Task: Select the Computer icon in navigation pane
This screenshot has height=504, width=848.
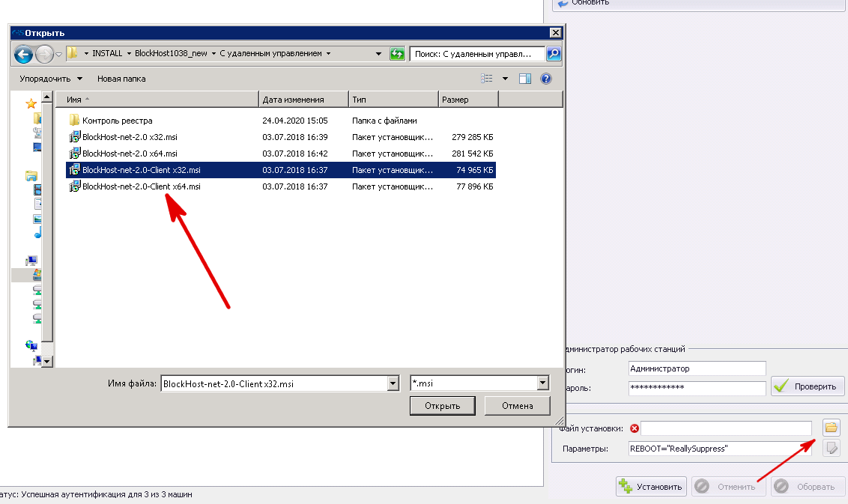Action: (31, 261)
